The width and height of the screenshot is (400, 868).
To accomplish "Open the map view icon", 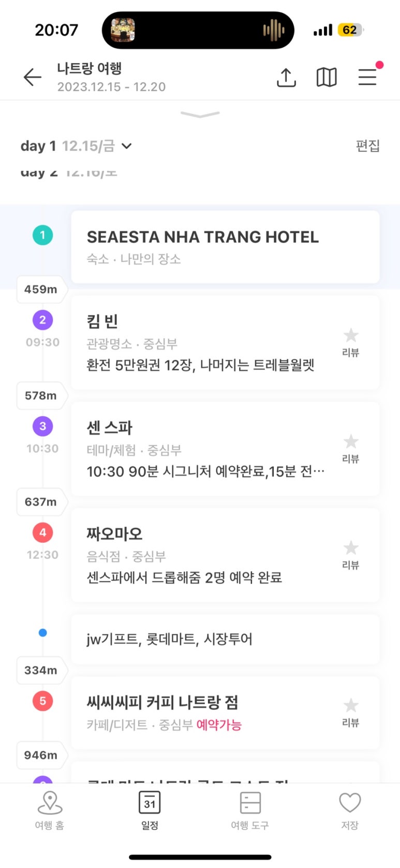I will (x=327, y=77).
